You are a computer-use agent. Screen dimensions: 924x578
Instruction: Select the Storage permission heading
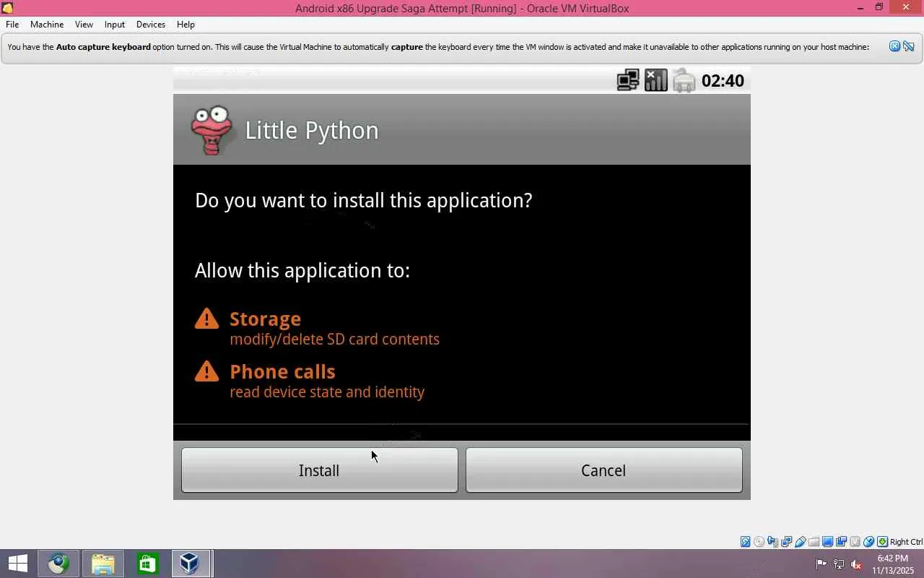tap(265, 319)
